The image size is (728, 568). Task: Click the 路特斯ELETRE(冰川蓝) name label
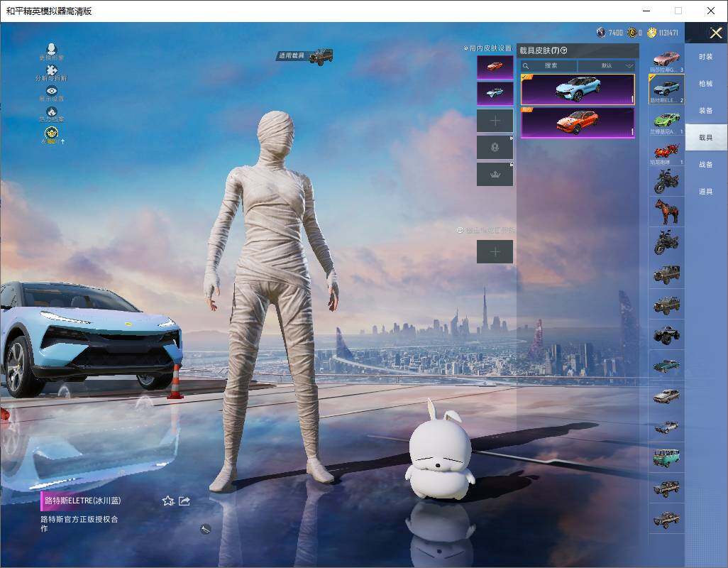tap(82, 501)
